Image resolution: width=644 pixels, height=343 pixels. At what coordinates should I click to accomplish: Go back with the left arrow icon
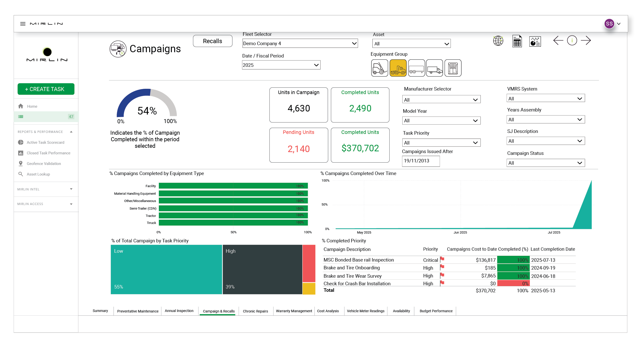(x=558, y=40)
